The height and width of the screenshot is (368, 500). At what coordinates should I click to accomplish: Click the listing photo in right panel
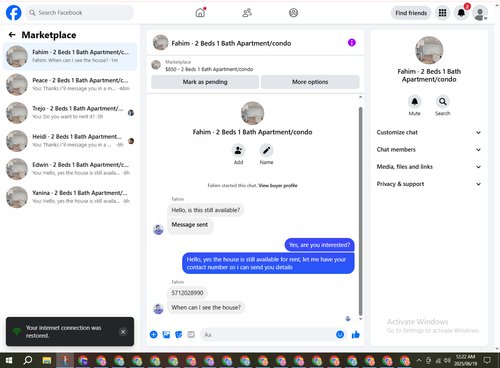(x=429, y=50)
